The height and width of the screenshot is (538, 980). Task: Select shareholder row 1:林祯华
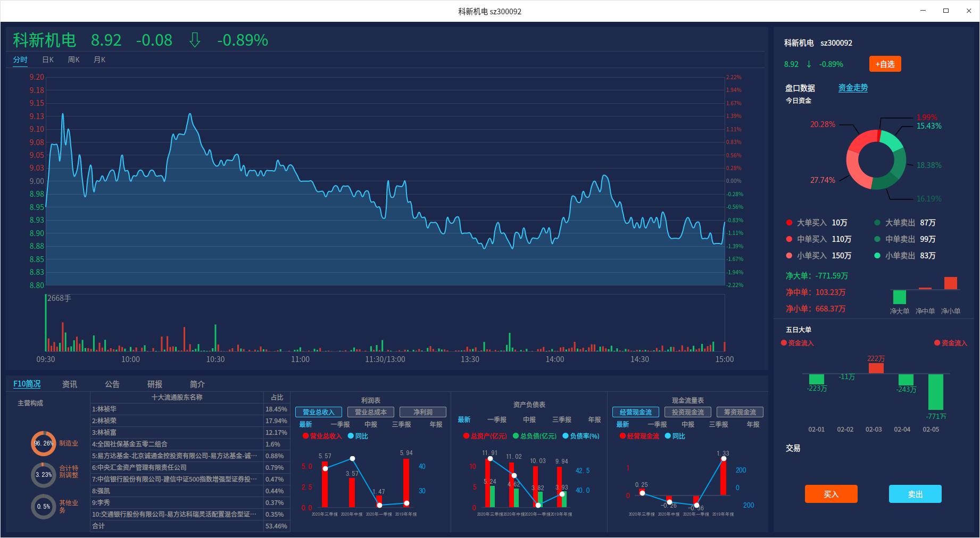177,409
